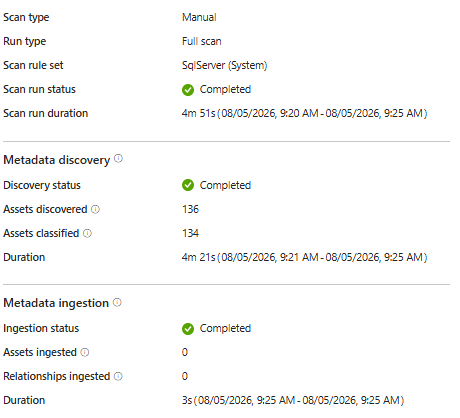Image resolution: width=460 pixels, height=418 pixels.
Task: Click the Full scan run type value
Action: tap(202, 41)
